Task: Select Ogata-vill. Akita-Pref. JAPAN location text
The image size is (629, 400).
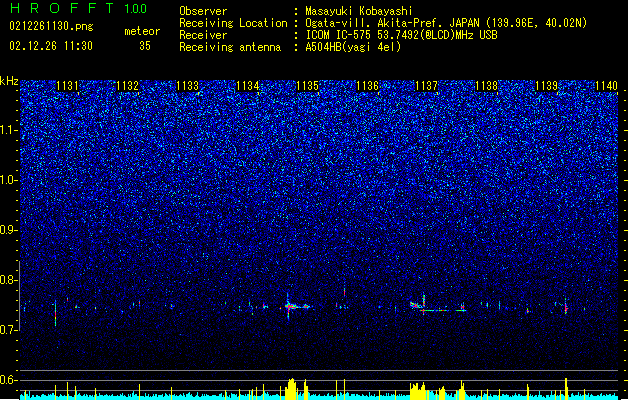Action: pos(392,23)
